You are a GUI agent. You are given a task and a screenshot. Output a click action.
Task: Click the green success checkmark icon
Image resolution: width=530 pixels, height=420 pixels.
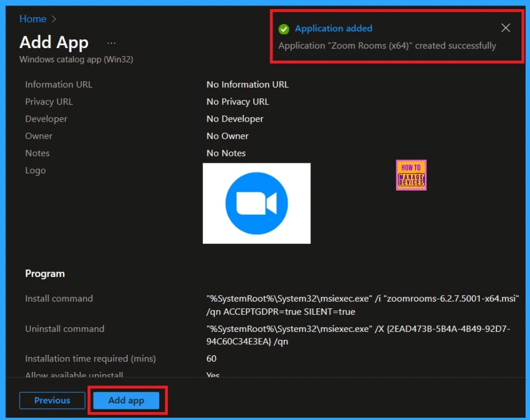click(x=284, y=29)
